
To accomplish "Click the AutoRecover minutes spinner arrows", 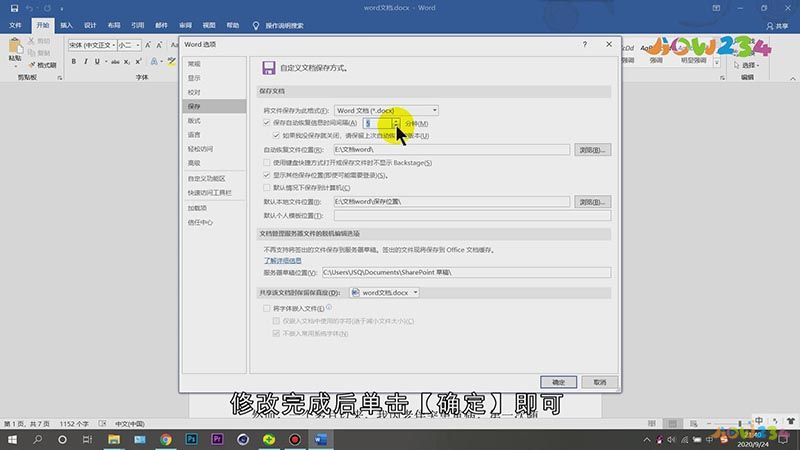I will tap(396, 123).
